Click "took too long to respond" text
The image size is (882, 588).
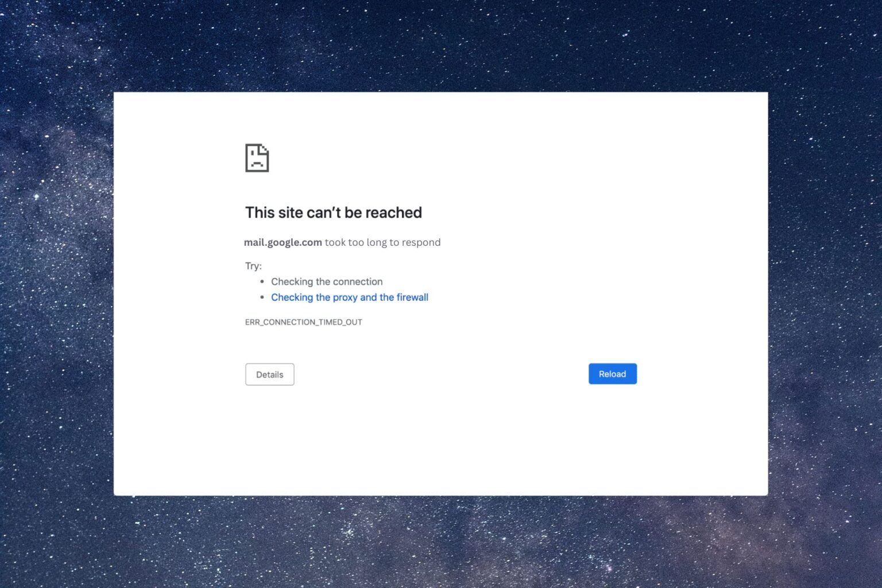point(382,242)
